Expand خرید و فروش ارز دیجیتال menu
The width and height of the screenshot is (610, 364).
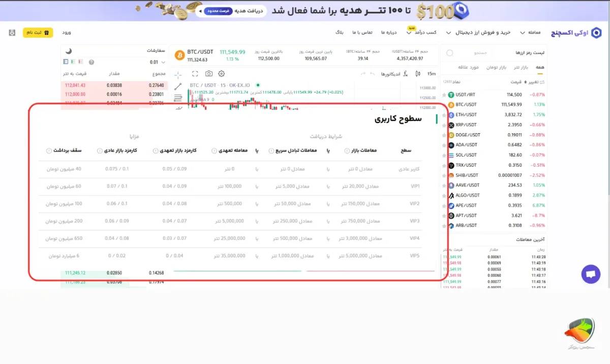(477, 33)
